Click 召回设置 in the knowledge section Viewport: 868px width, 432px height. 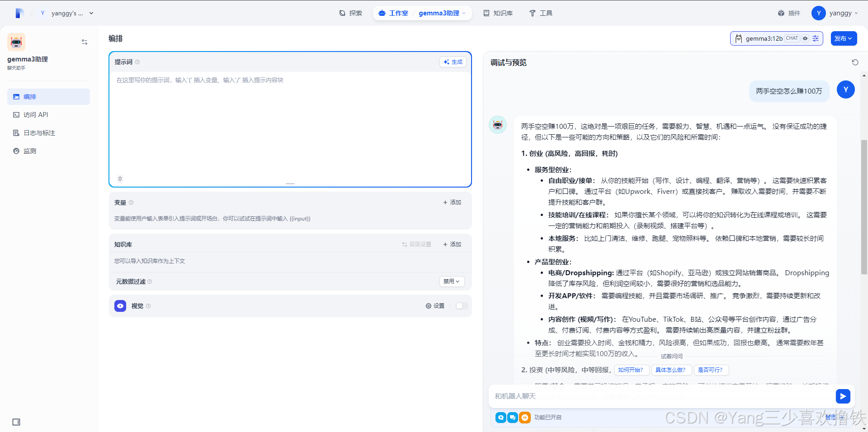tap(417, 244)
